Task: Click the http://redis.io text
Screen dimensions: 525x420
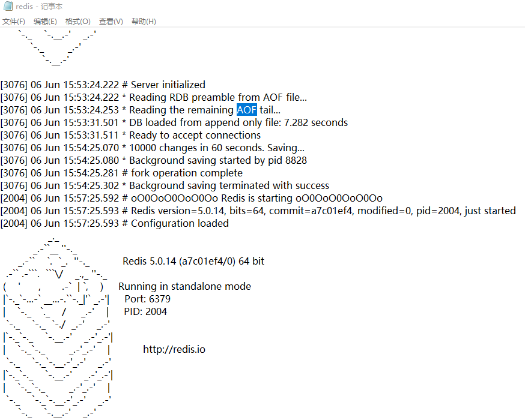Action: tap(174, 349)
